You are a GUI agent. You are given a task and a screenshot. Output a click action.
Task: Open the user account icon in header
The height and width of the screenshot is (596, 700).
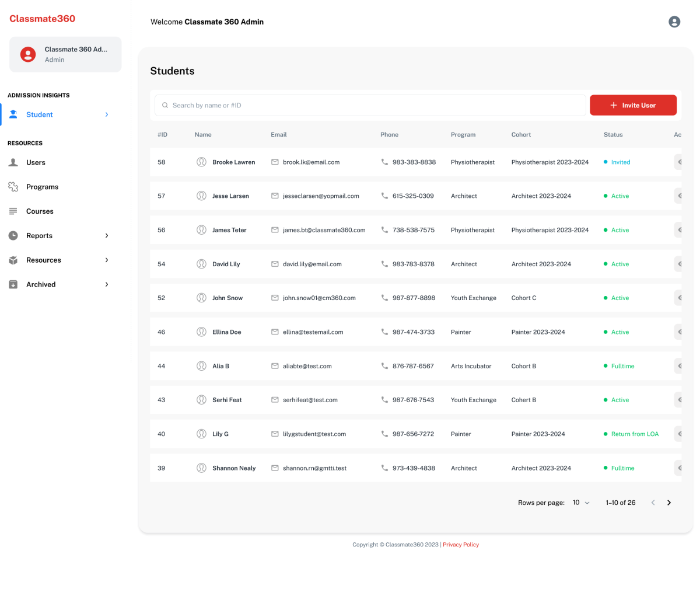click(674, 22)
